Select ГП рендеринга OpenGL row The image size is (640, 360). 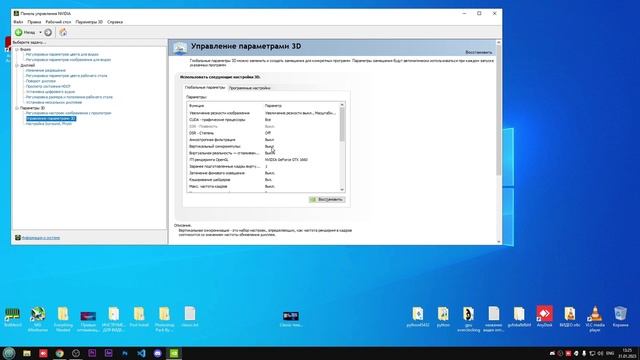click(263, 160)
